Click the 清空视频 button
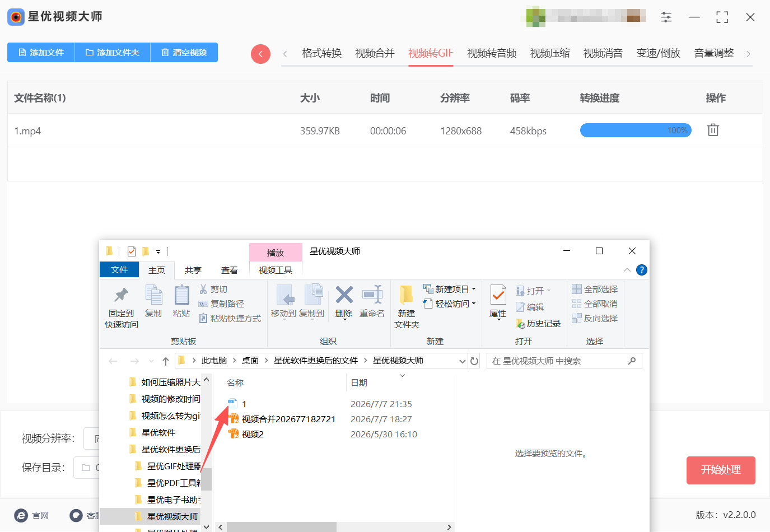This screenshot has width=770, height=532. pos(184,52)
